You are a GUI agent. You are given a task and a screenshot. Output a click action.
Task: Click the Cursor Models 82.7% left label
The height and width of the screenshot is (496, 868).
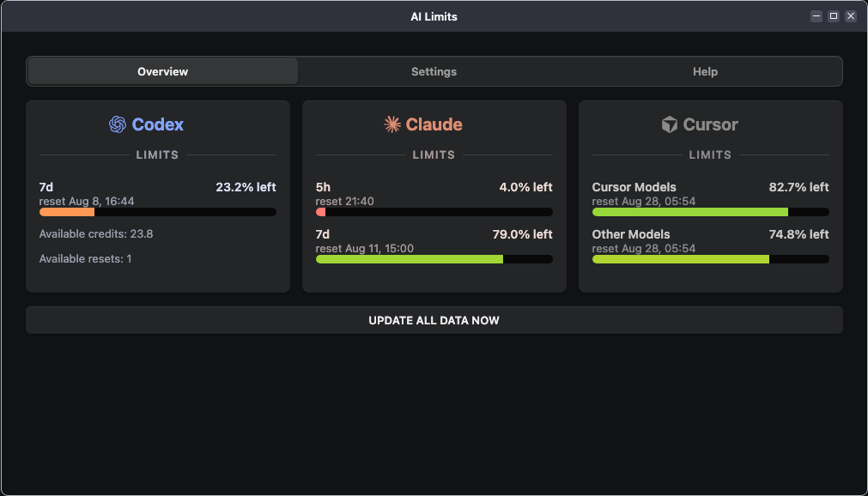click(798, 187)
